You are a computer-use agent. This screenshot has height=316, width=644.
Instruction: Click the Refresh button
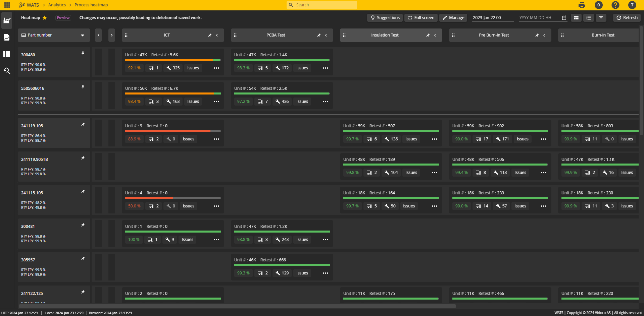[626, 18]
